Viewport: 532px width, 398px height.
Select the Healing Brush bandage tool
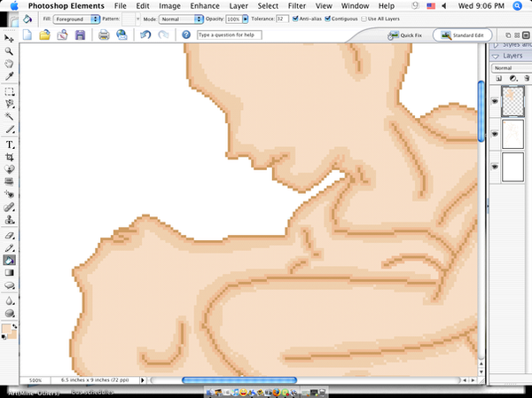pos(9,207)
